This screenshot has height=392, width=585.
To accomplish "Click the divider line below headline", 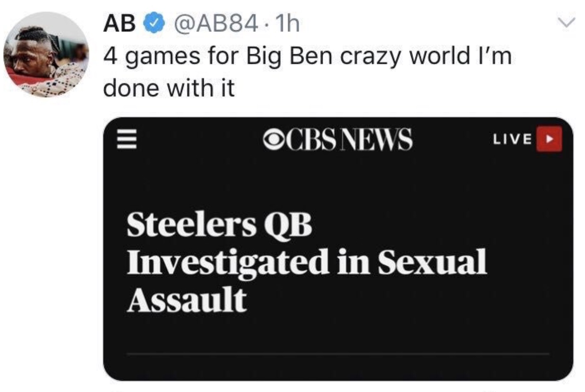I will coord(338,354).
